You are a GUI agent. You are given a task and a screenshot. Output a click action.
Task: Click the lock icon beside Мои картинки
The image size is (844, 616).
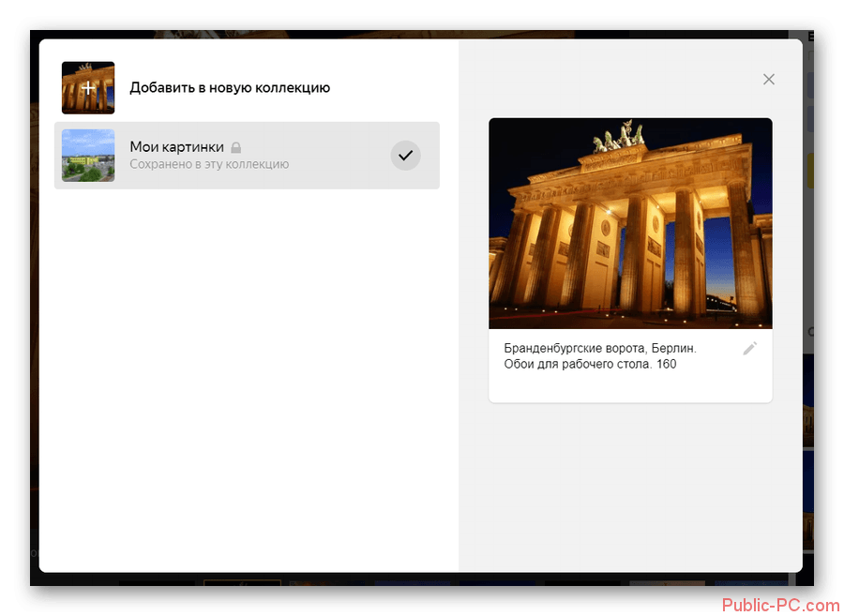(236, 148)
